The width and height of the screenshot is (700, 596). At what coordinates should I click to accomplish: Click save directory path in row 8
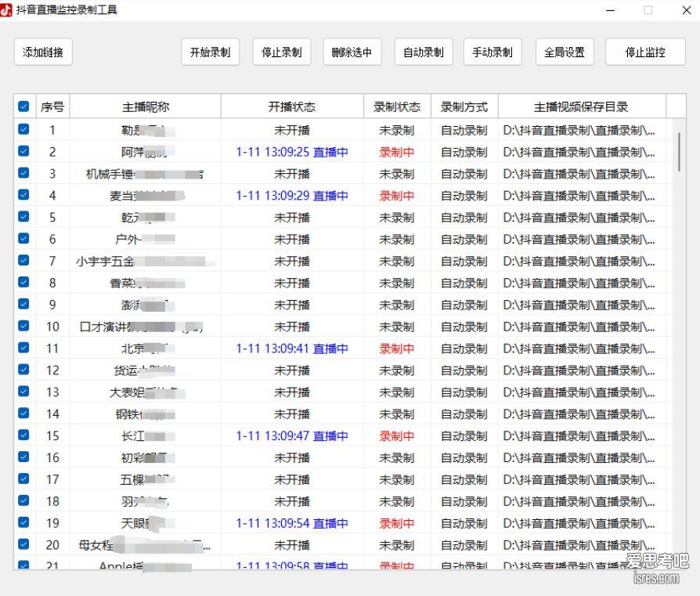point(579,284)
